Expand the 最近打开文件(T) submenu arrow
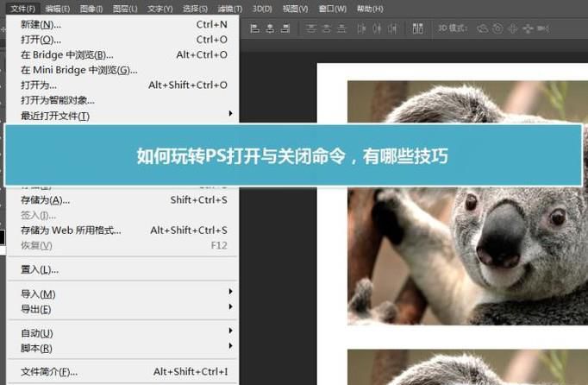 pyautogui.click(x=230, y=113)
